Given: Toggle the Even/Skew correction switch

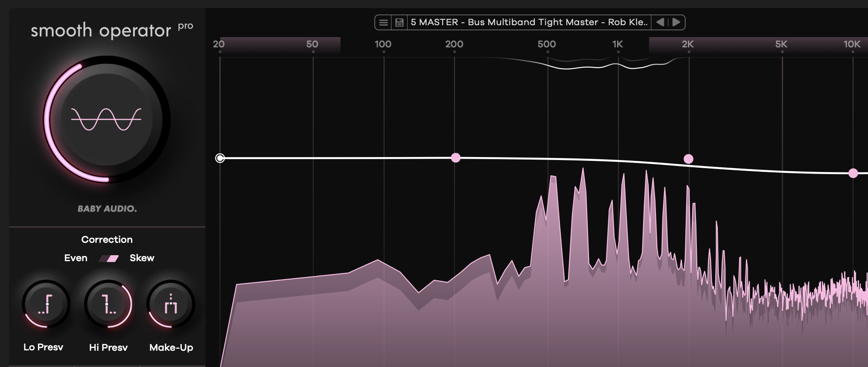Looking at the screenshot, I should (x=108, y=258).
